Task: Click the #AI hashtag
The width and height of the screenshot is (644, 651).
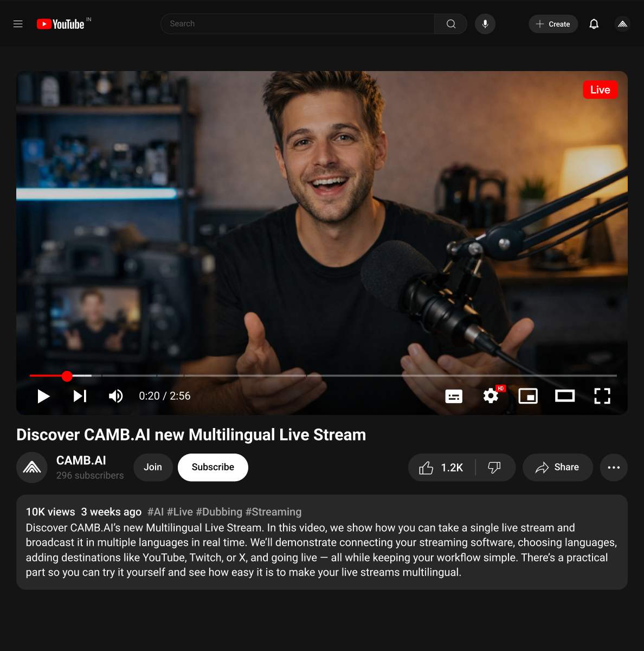Action: pos(156,512)
